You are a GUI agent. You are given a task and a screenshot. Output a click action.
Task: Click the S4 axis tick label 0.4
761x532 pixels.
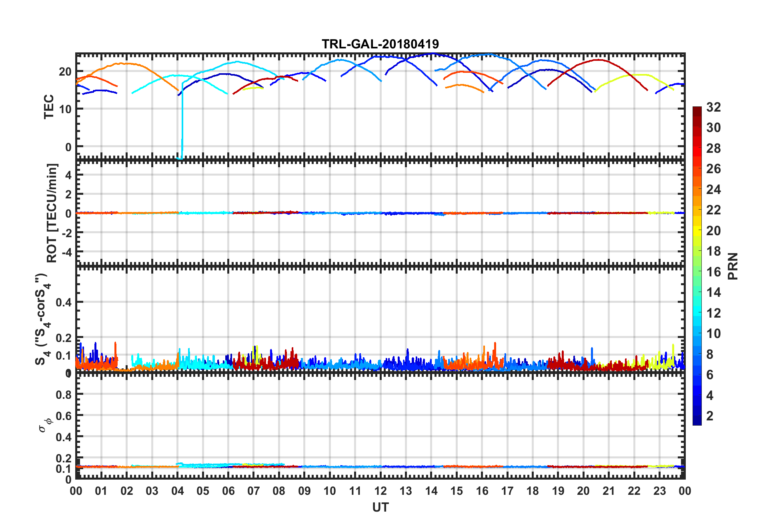[x=64, y=302]
